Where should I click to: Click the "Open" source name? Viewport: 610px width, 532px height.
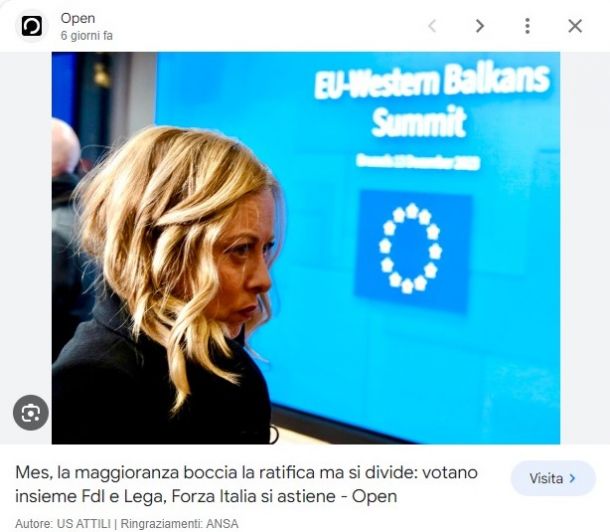78,18
